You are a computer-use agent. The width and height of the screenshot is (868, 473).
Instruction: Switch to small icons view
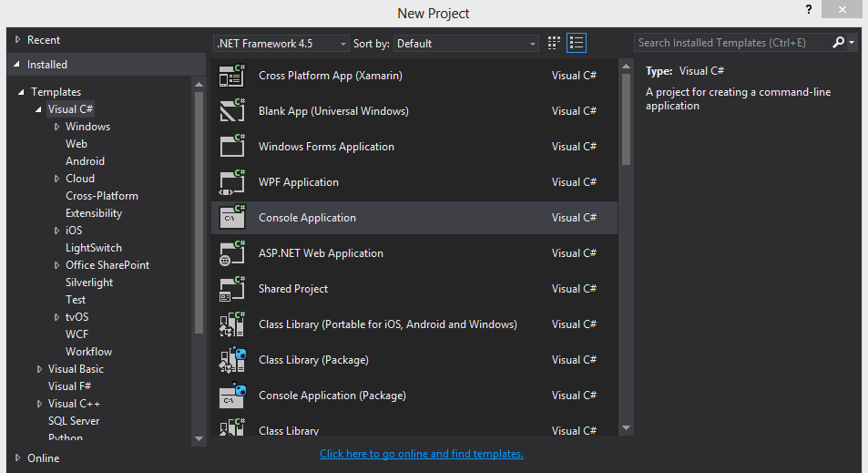[554, 43]
